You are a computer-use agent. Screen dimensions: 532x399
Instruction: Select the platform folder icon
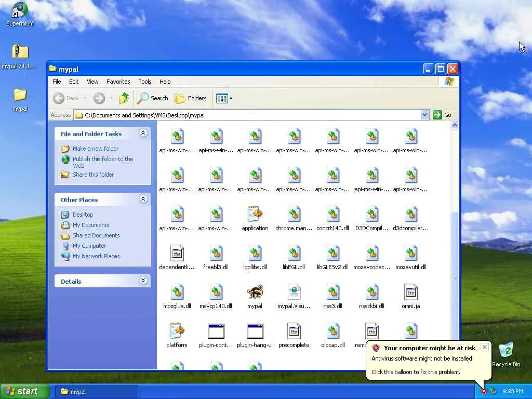pos(177,331)
